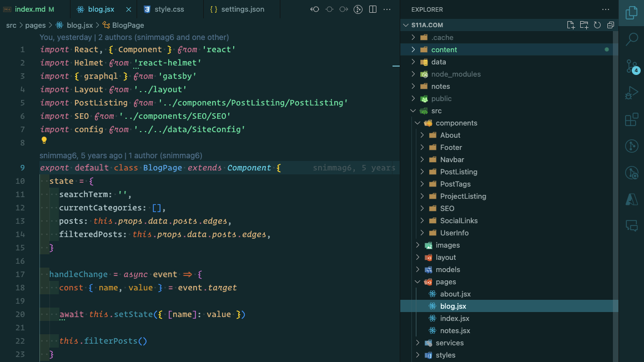644x362 pixels.
Task: Create a new file with the New File icon
Action: point(571,24)
